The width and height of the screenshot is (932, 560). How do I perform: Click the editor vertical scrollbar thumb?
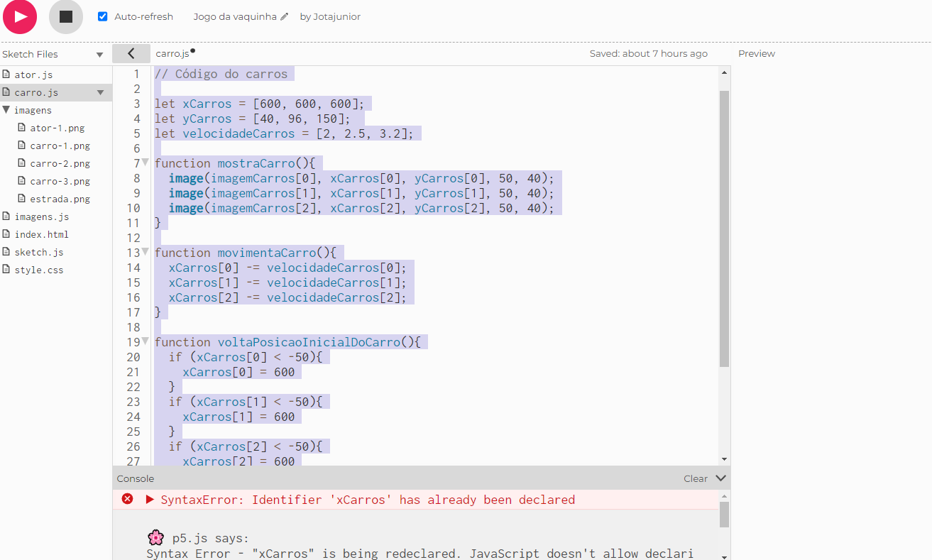pos(724,227)
